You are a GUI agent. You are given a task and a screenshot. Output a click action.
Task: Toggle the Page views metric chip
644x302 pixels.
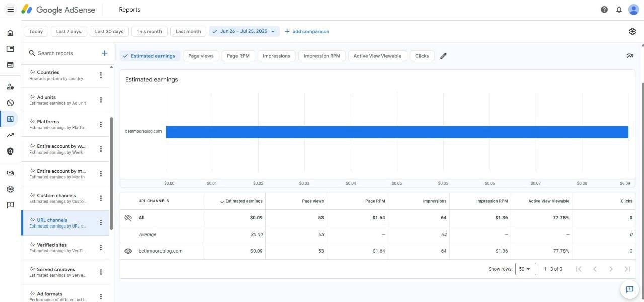[x=201, y=56]
